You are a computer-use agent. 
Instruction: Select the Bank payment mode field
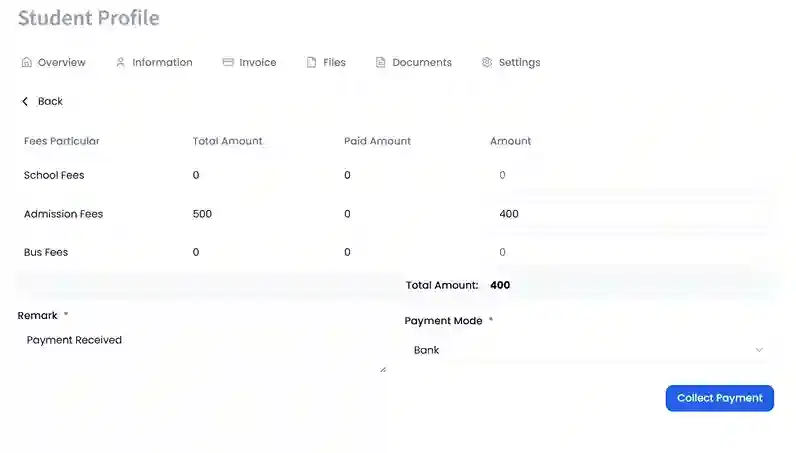click(x=589, y=350)
